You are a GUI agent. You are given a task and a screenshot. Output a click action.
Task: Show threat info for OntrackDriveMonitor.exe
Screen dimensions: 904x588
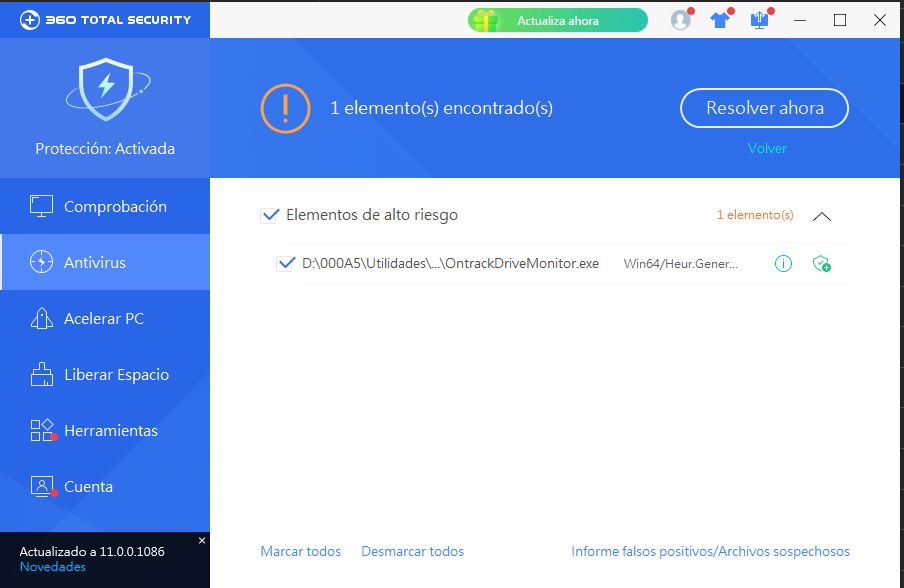(783, 263)
